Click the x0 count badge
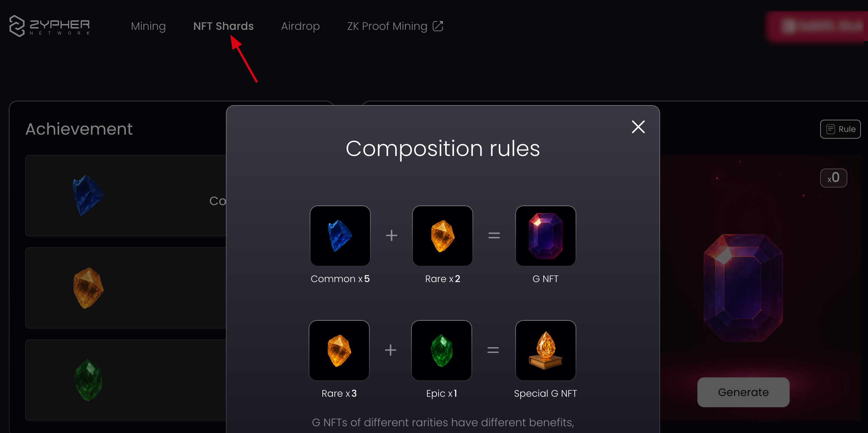This screenshot has width=868, height=433. (x=833, y=178)
